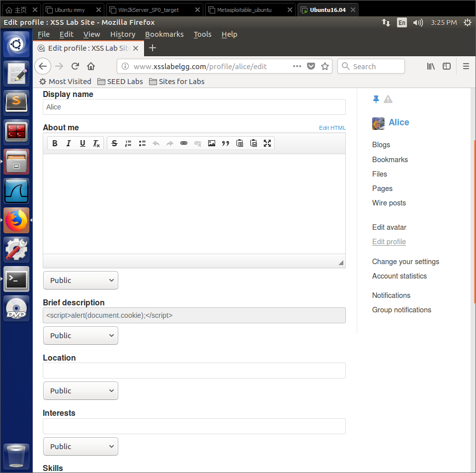
Task: Open the Firefox Library icon
Action: point(431,66)
